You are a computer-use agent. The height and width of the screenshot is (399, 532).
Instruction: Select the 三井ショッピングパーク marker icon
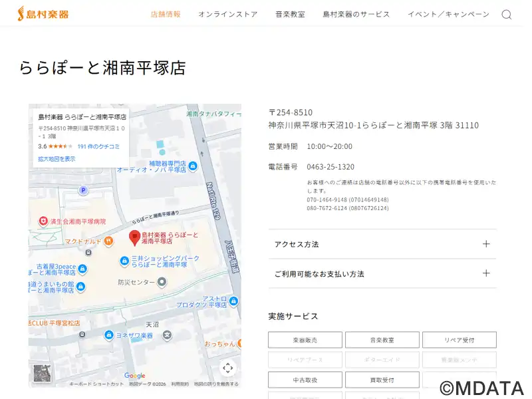(124, 261)
